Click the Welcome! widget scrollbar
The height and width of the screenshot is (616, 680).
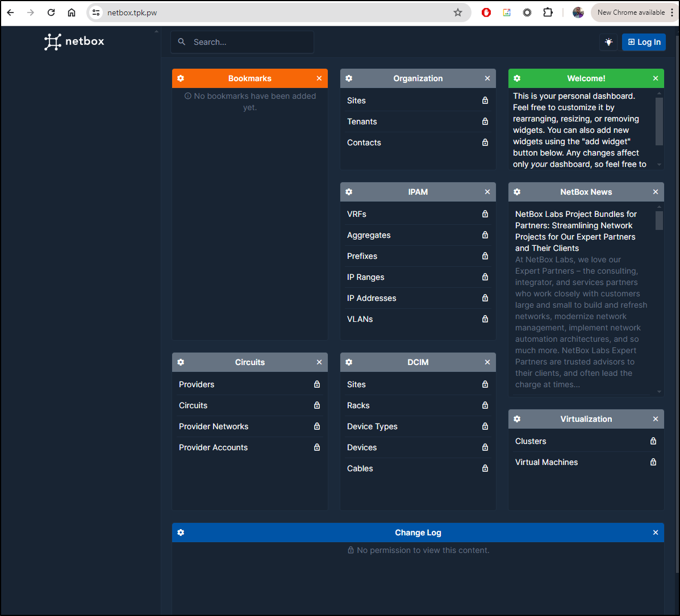(x=659, y=121)
